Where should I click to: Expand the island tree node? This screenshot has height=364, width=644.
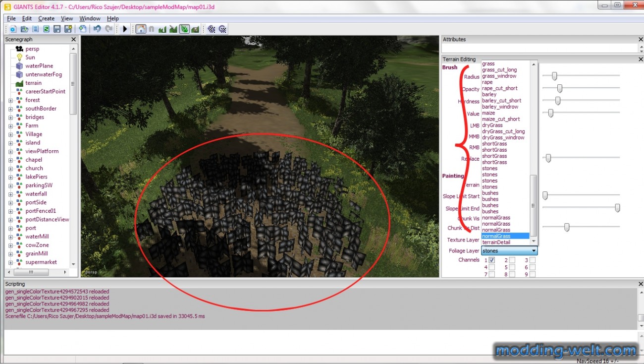coord(11,143)
